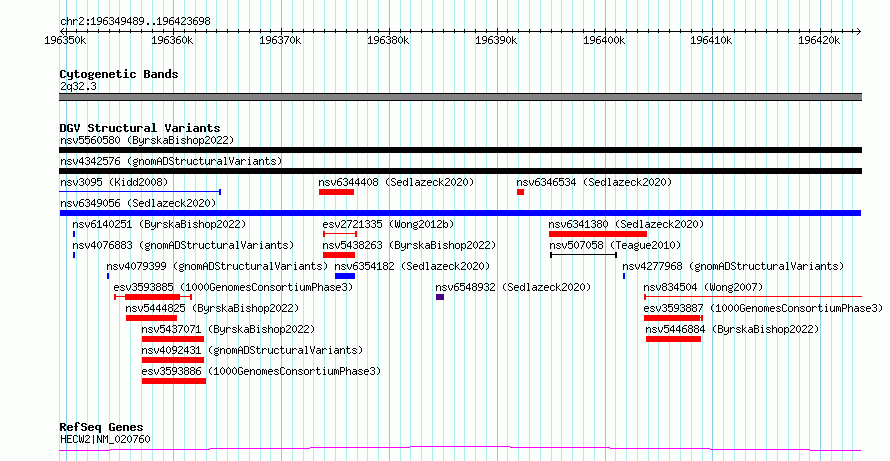The width and height of the screenshot is (890, 461).
Task: Open the nsv6349056 (Sedlazeck2020) label
Action: (x=138, y=203)
